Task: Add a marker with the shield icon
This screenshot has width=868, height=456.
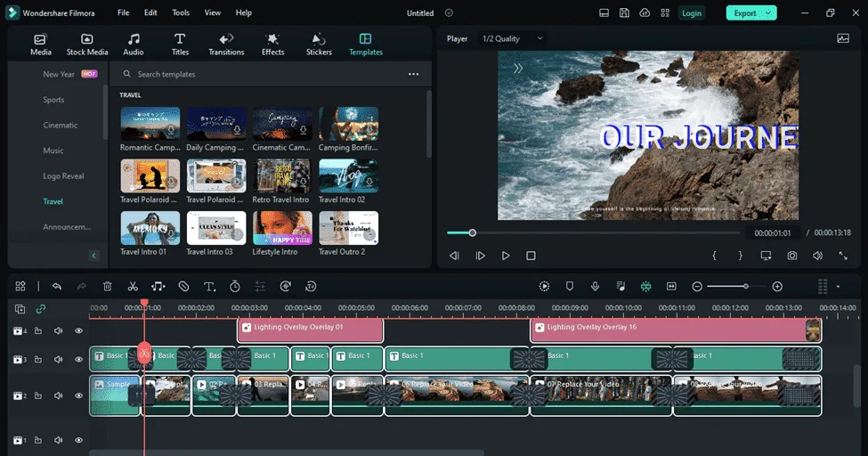Action: point(570,287)
